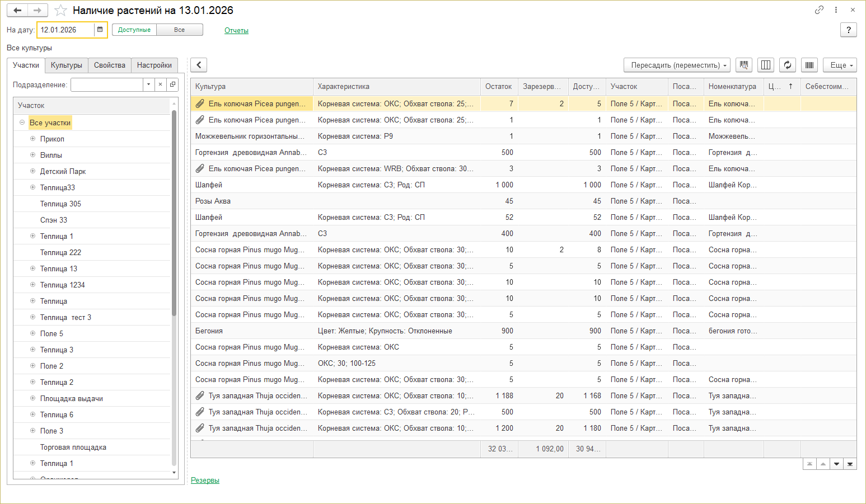Expand the Поле 5 tree node
This screenshot has width=866, height=504.
[x=32, y=333]
